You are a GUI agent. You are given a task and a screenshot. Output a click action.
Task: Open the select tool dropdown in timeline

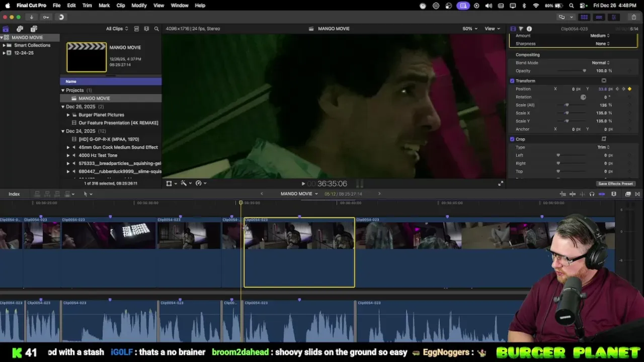click(88, 194)
